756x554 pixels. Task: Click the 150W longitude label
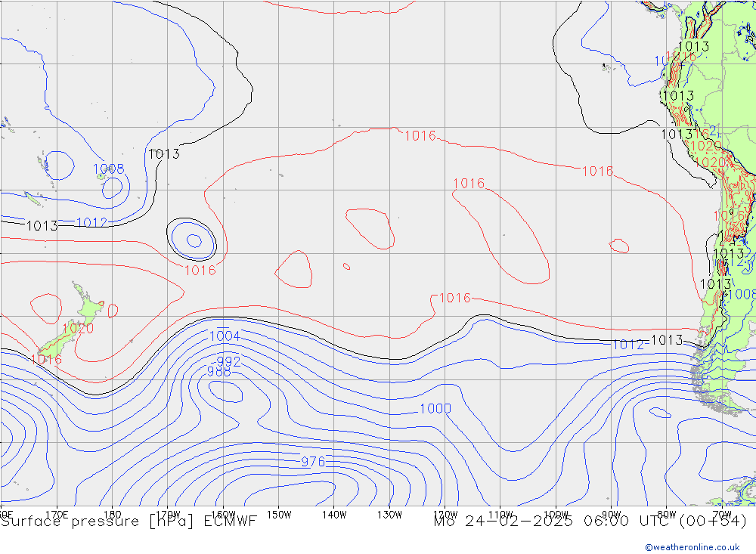pos(279,515)
